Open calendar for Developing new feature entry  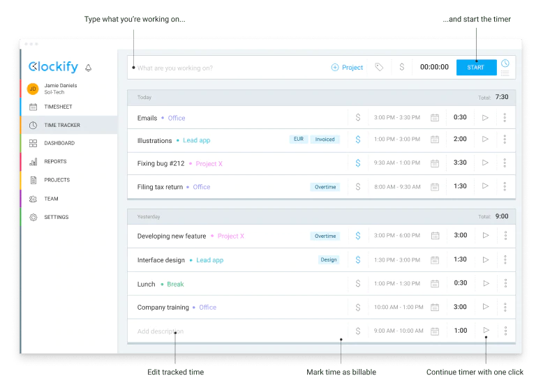pyautogui.click(x=436, y=236)
